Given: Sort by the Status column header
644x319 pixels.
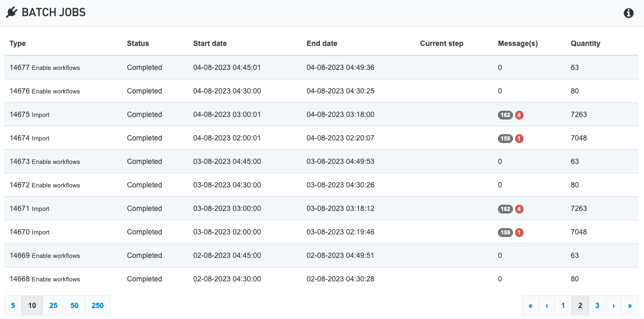Looking at the screenshot, I should point(138,43).
